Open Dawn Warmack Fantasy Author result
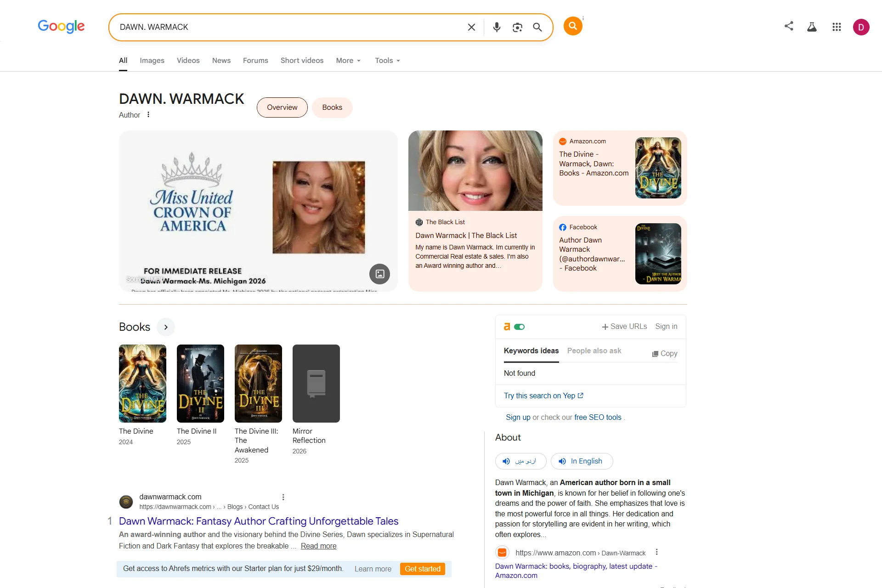This screenshot has width=882, height=588. pos(259,521)
